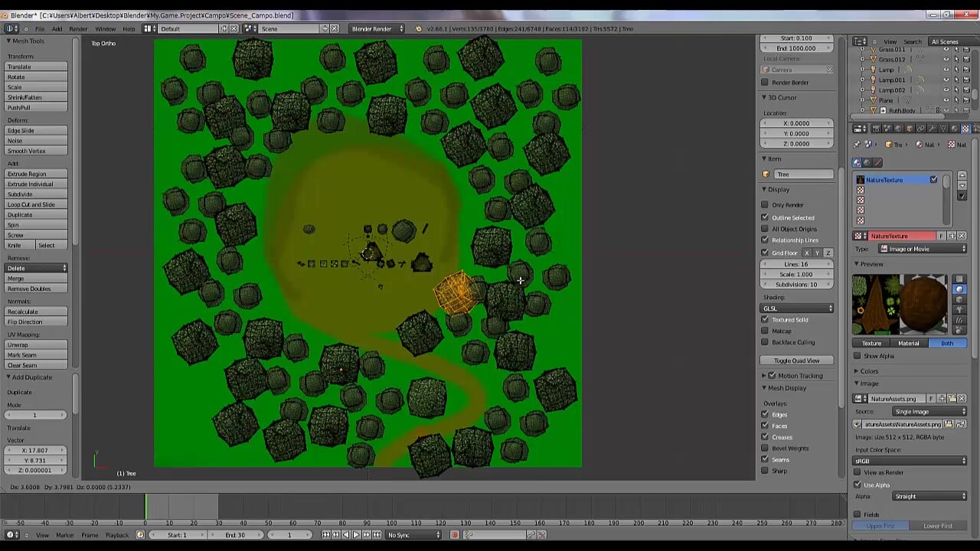Image resolution: width=980 pixels, height=551 pixels.
Task: Open the Object Data triangle tab icon
Action: (942, 129)
